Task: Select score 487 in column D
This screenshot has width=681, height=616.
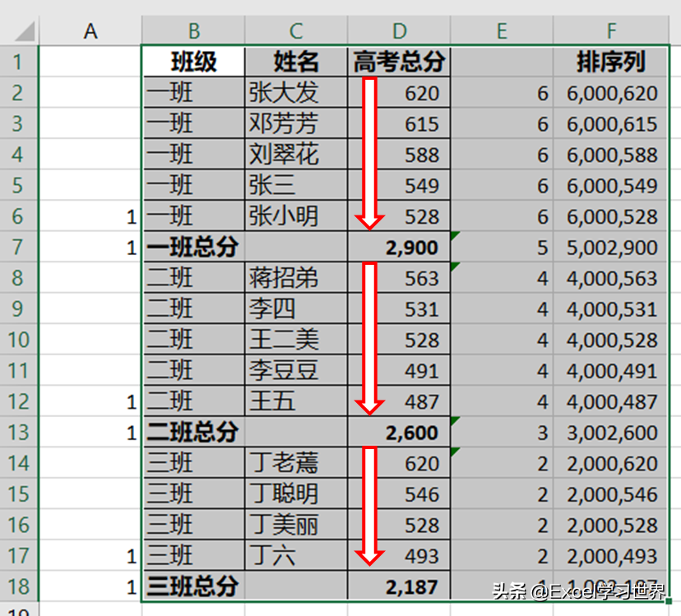Action: tap(399, 401)
